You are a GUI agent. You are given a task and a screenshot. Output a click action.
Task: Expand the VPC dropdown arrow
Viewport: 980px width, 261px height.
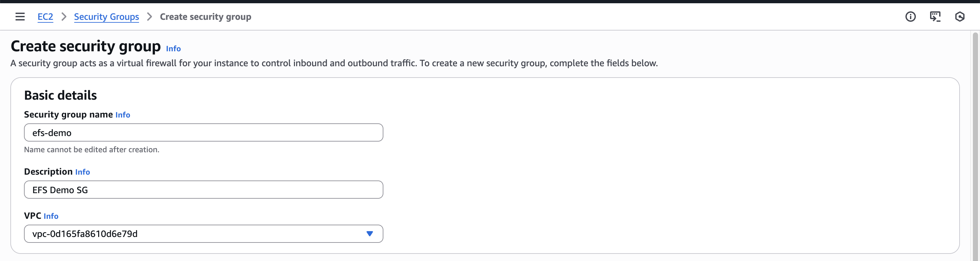point(369,233)
